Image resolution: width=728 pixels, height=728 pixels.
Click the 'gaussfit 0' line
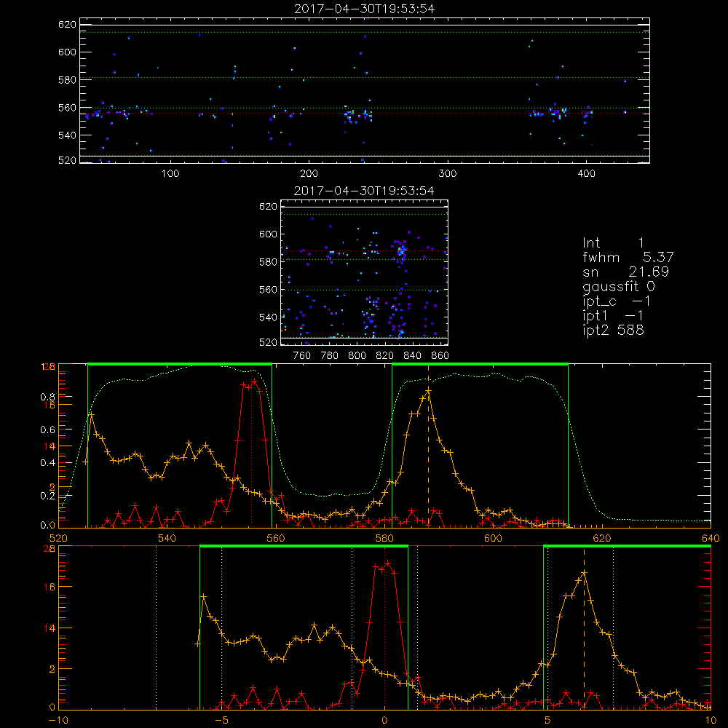(619, 287)
